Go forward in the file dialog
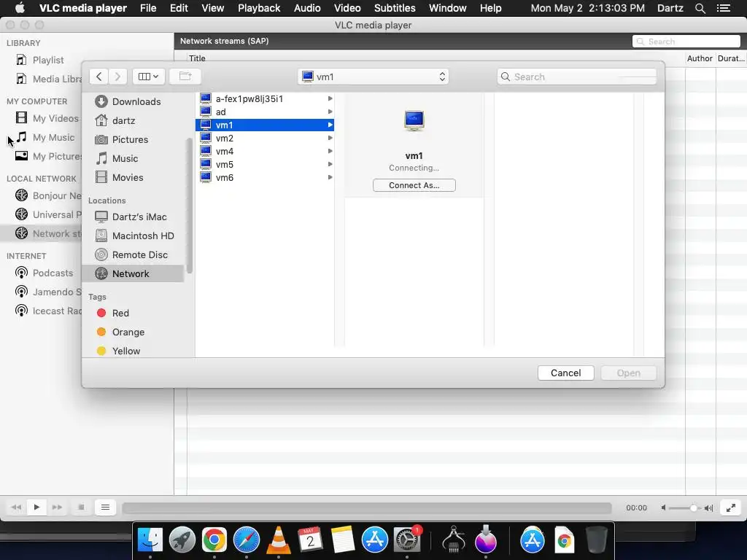 click(x=117, y=76)
